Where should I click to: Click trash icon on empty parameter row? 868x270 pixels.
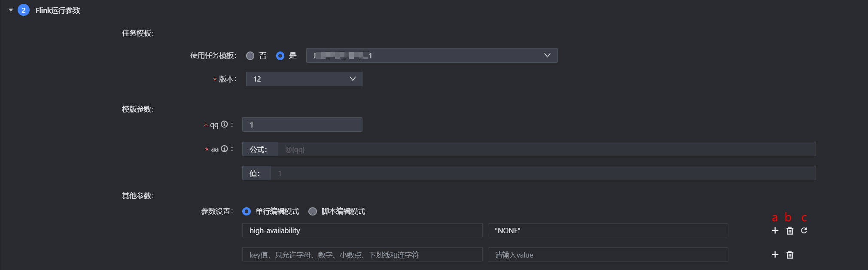[x=789, y=255]
